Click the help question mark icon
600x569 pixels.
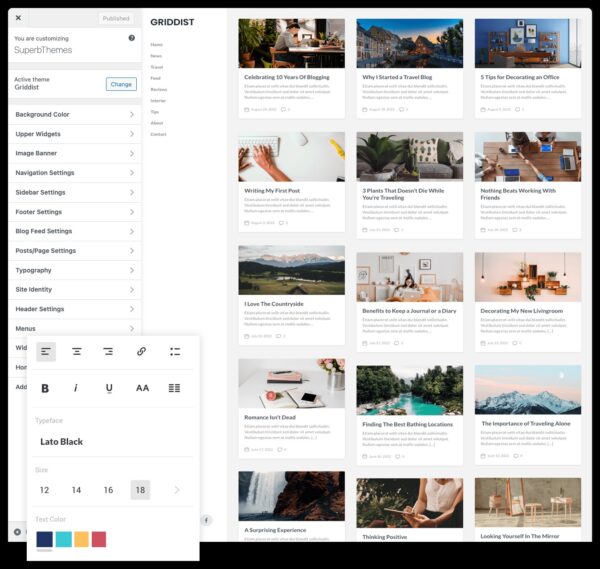tap(131, 38)
